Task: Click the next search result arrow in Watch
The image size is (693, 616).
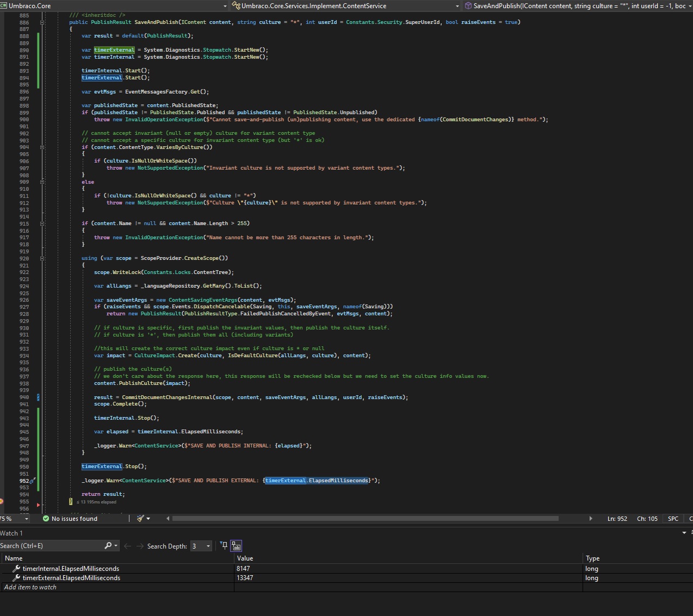Action: tap(140, 546)
